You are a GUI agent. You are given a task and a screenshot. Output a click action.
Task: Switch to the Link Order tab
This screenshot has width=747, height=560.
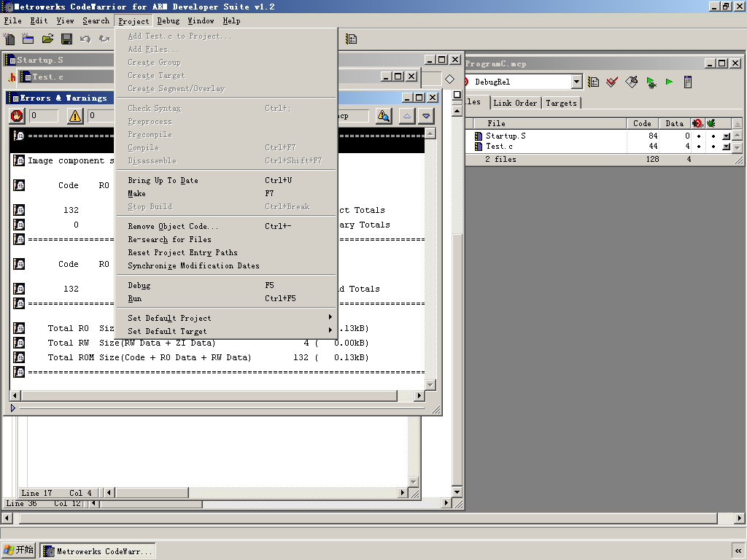point(515,103)
